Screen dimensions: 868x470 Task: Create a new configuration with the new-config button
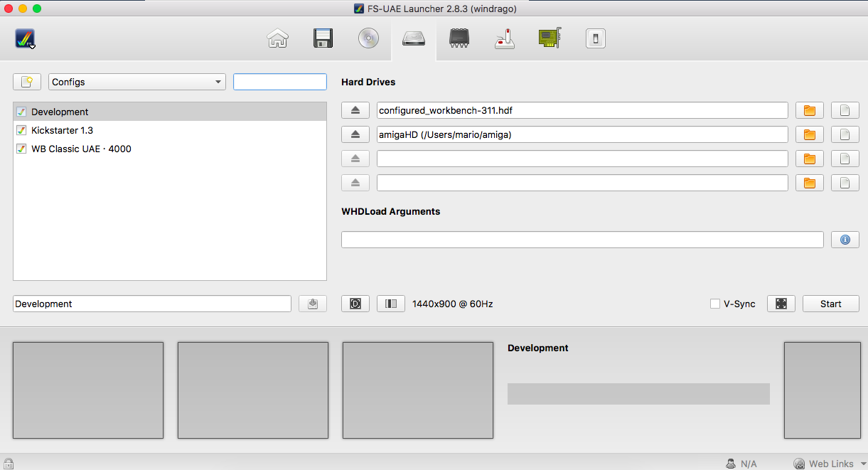[27, 82]
